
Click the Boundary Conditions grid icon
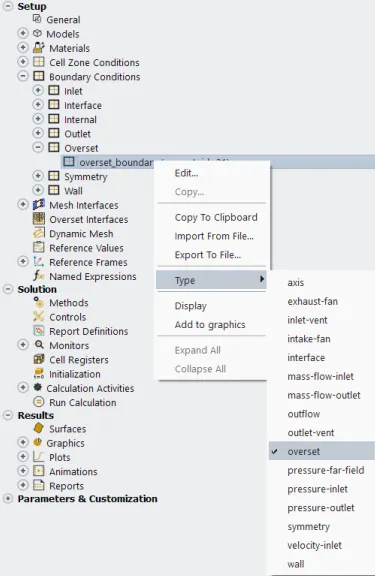[39, 76]
